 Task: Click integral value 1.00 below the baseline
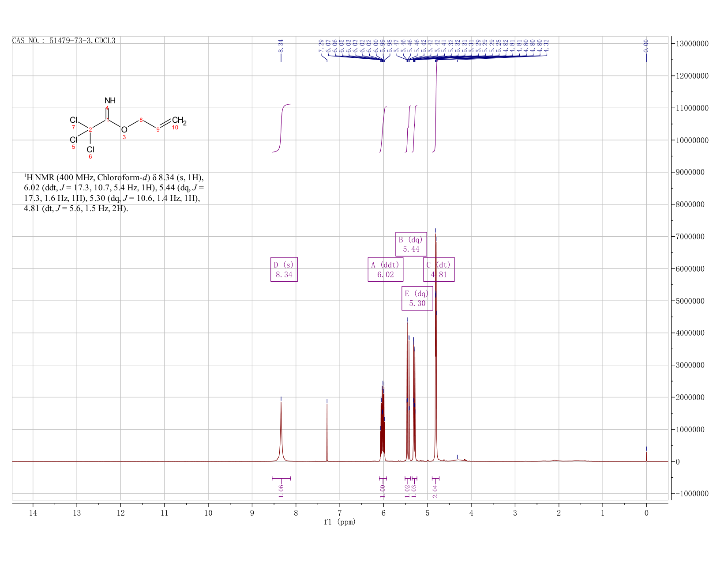click(383, 491)
